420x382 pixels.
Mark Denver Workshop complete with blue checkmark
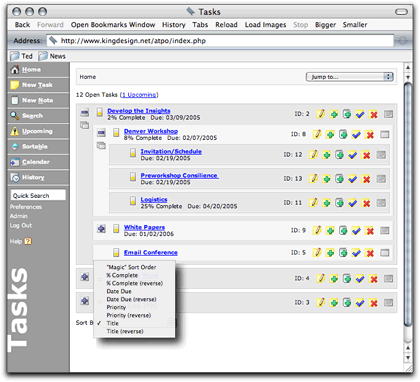point(356,135)
